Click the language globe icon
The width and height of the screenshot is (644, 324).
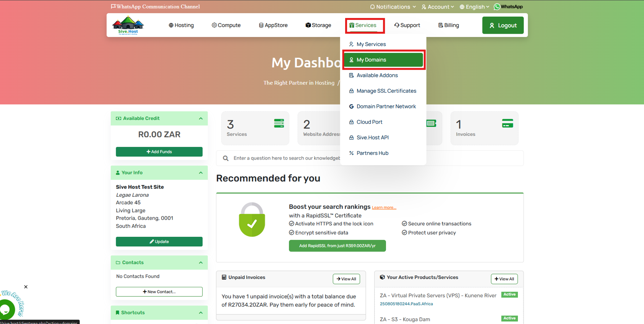click(462, 7)
